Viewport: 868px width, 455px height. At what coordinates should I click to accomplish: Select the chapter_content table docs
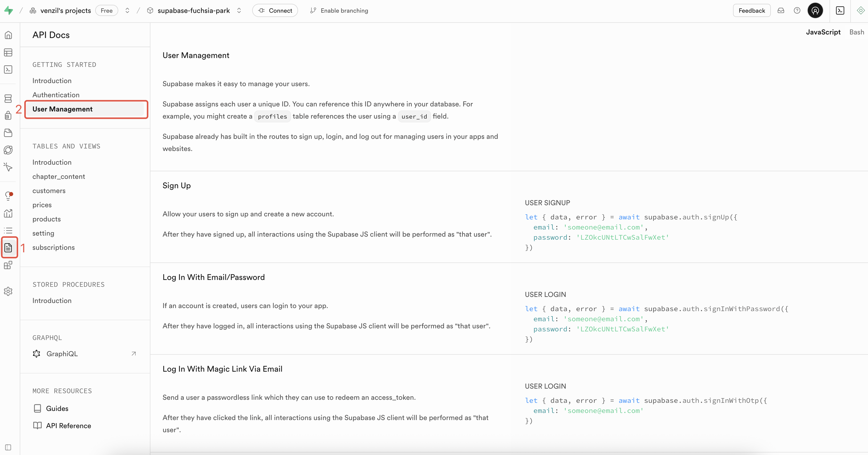59,176
